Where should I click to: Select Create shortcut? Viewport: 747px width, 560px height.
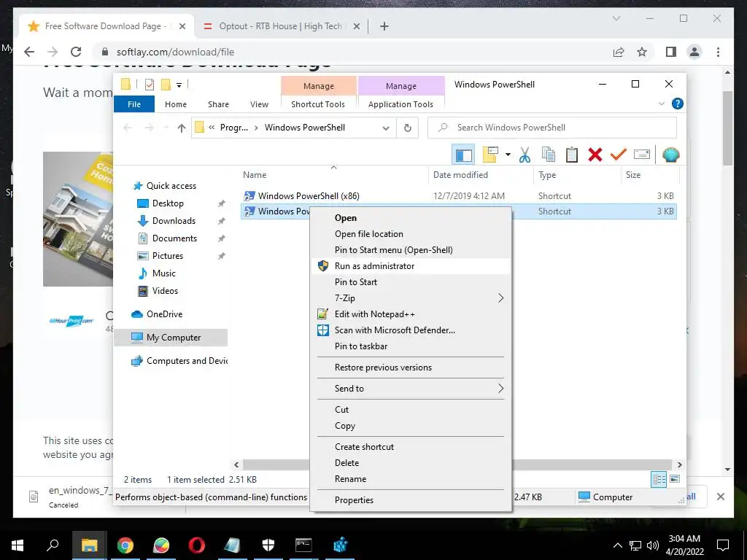click(411, 447)
